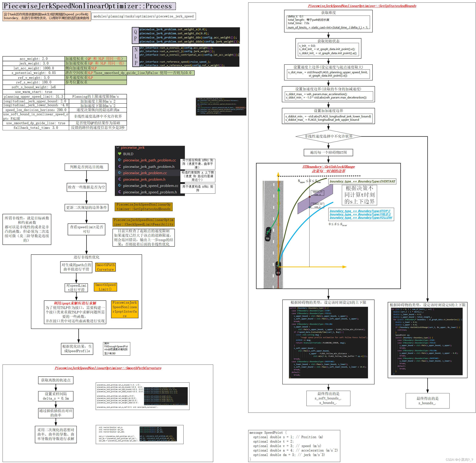Click the main Process title box
This screenshot has height=463, width=476.
pyautogui.click(x=89, y=6)
